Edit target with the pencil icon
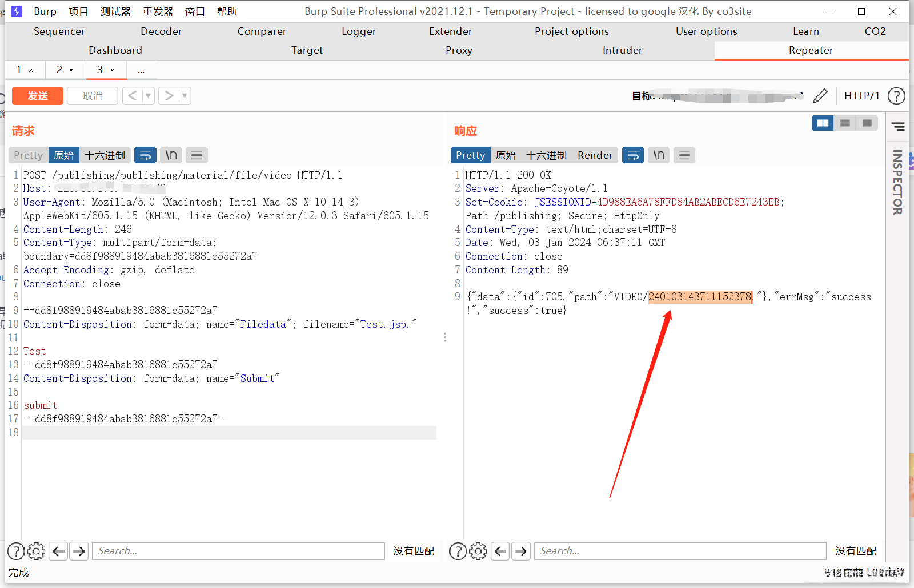Viewport: 914px width, 588px height. (x=820, y=96)
